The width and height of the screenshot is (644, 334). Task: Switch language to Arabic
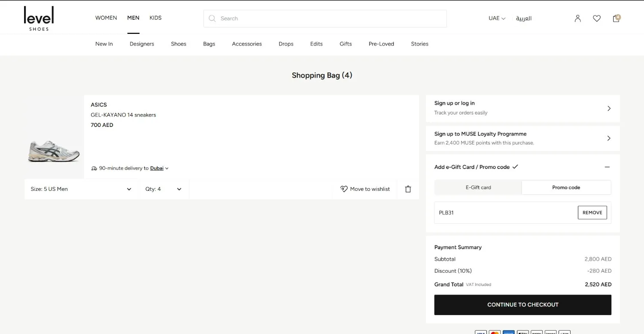point(524,18)
